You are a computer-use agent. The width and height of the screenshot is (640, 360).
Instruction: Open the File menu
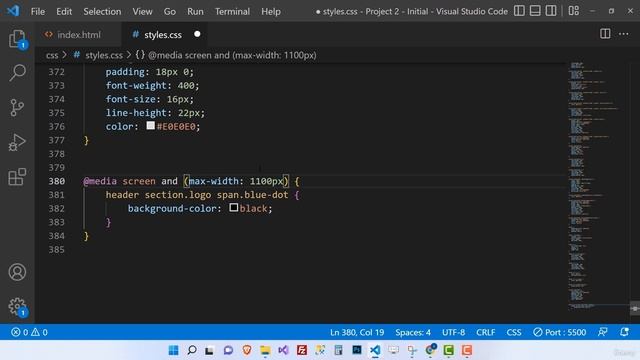(x=38, y=11)
